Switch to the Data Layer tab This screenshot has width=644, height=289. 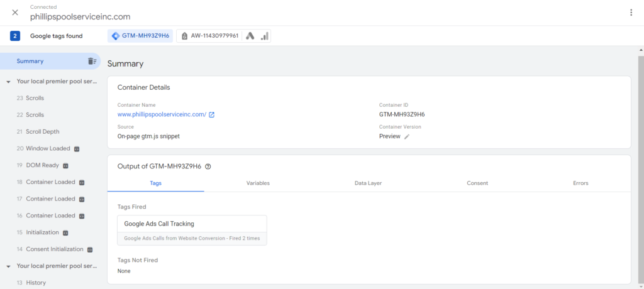pyautogui.click(x=368, y=183)
